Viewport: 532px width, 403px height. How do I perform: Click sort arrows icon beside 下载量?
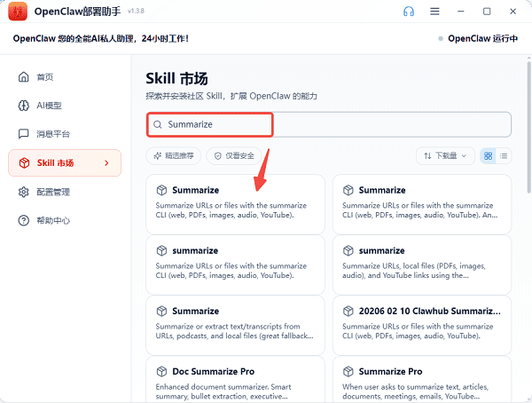point(427,156)
